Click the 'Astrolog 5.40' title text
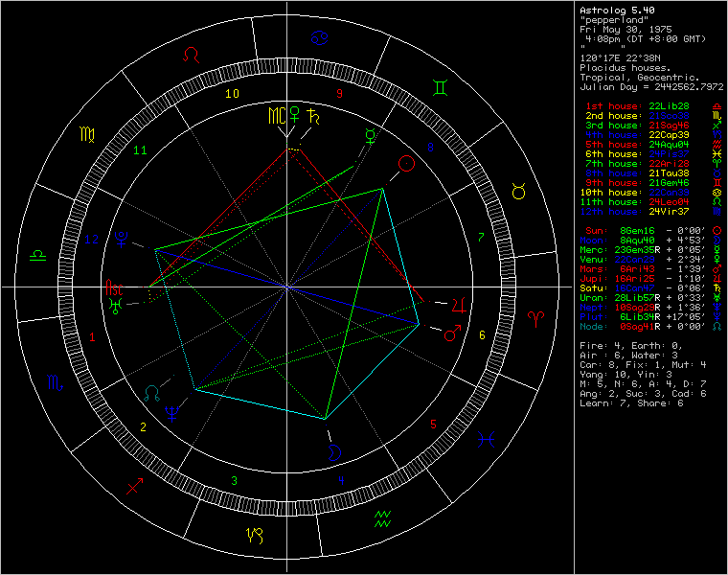 coord(617,11)
